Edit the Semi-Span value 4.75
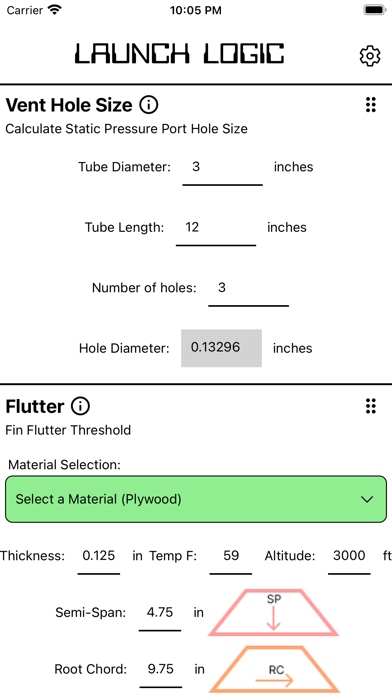The image size is (392, 696). click(x=160, y=613)
